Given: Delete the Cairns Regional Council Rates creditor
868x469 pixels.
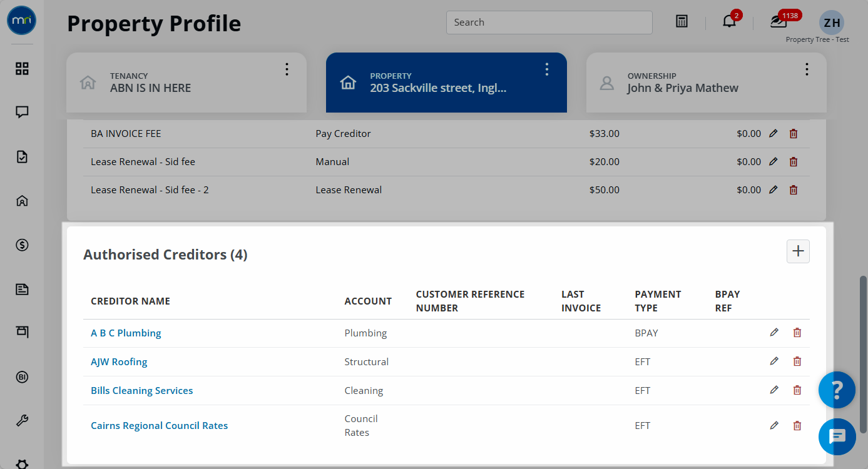Looking at the screenshot, I should click(x=797, y=426).
